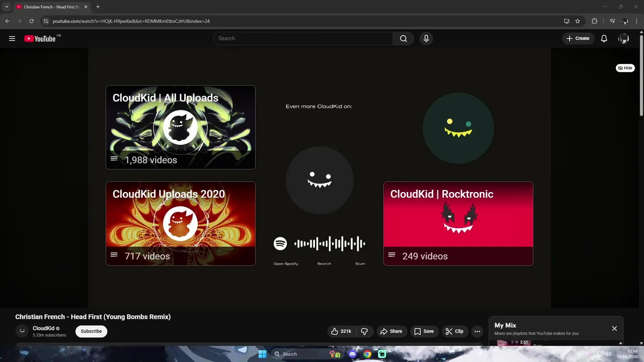Like the video with thumbs up
Viewport: 644px width, 362px height.
pos(341,331)
